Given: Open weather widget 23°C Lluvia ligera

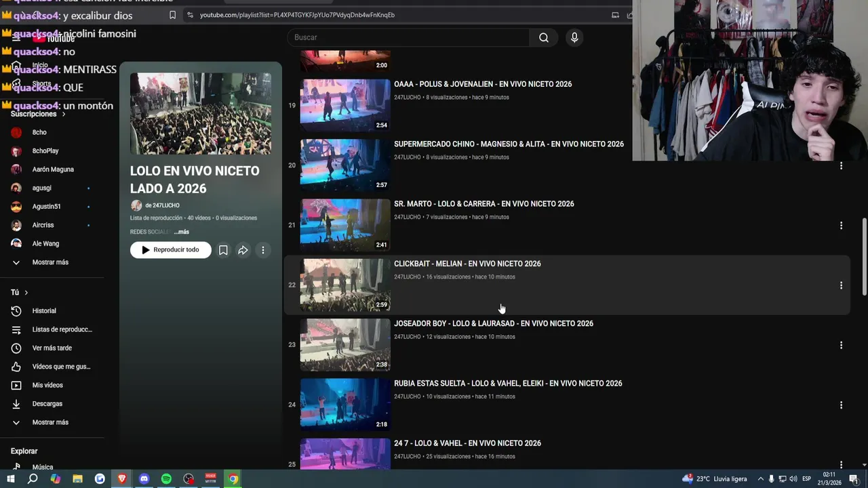Looking at the screenshot, I should coord(715,479).
